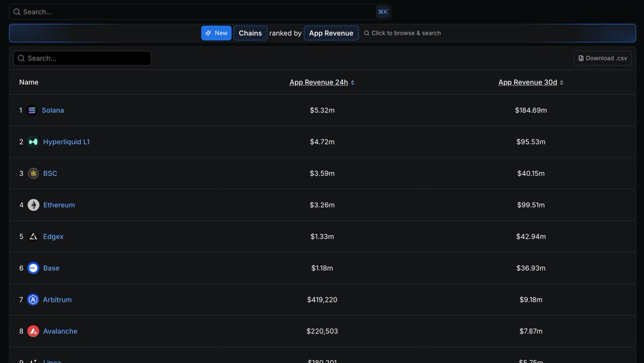The image size is (644, 363).
Task: Click the New badge button
Action: click(216, 33)
